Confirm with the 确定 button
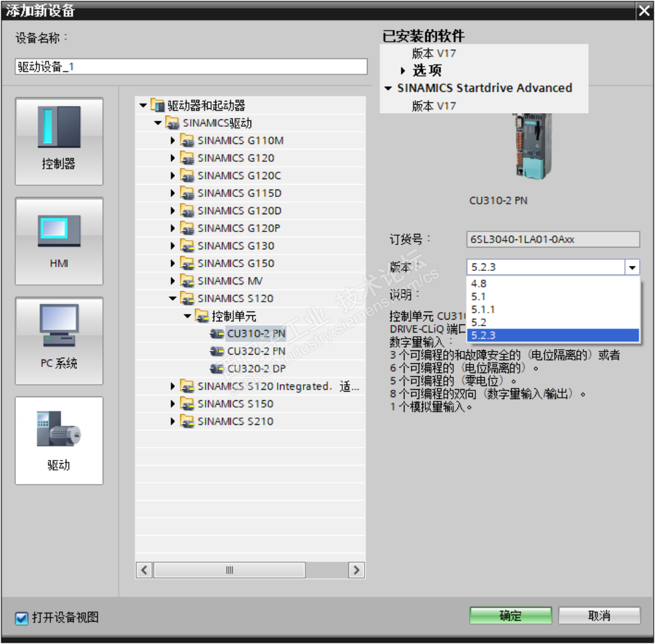This screenshot has width=655, height=644. tap(510, 616)
